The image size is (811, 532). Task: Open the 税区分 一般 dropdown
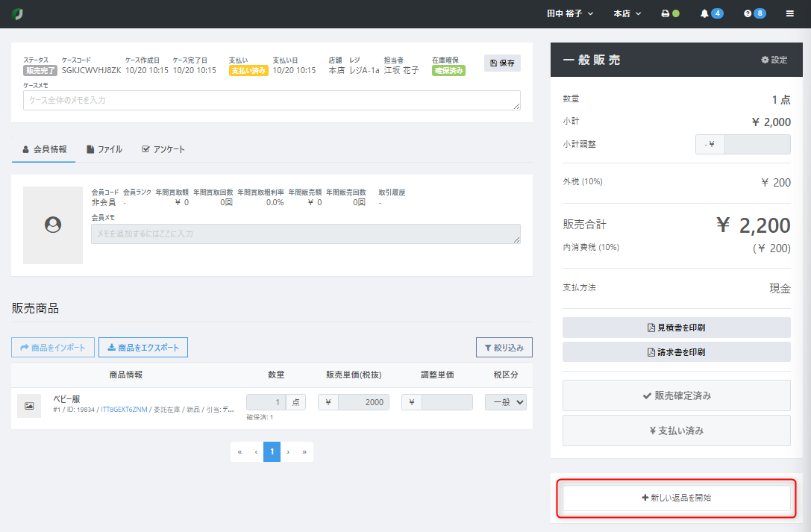click(505, 402)
